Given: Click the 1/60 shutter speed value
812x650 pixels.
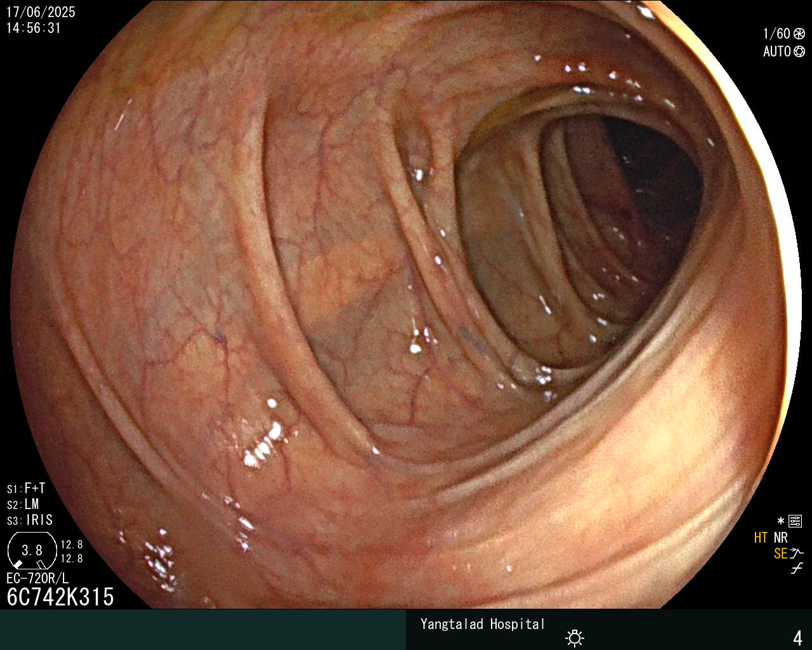Looking at the screenshot, I should 776,34.
